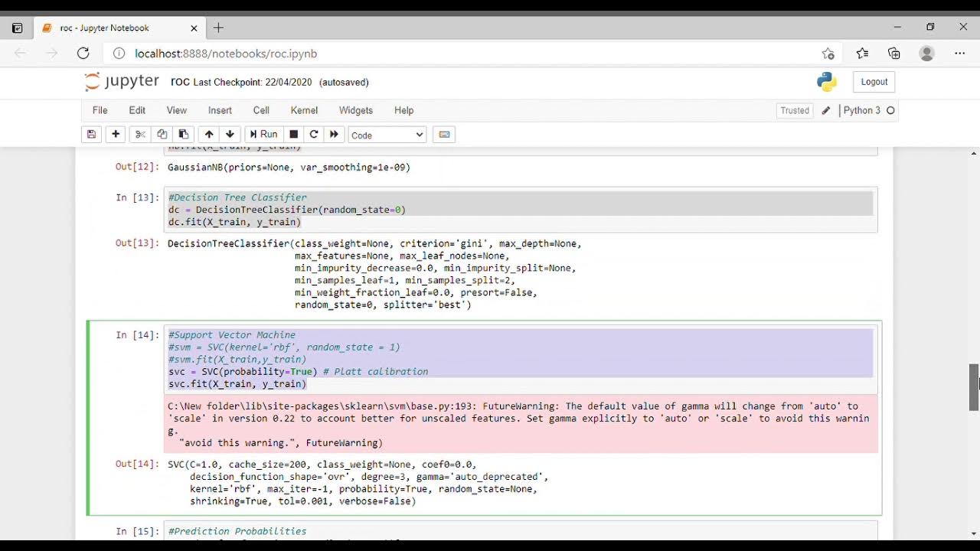Cut selected cells with scissors icon

click(x=140, y=135)
